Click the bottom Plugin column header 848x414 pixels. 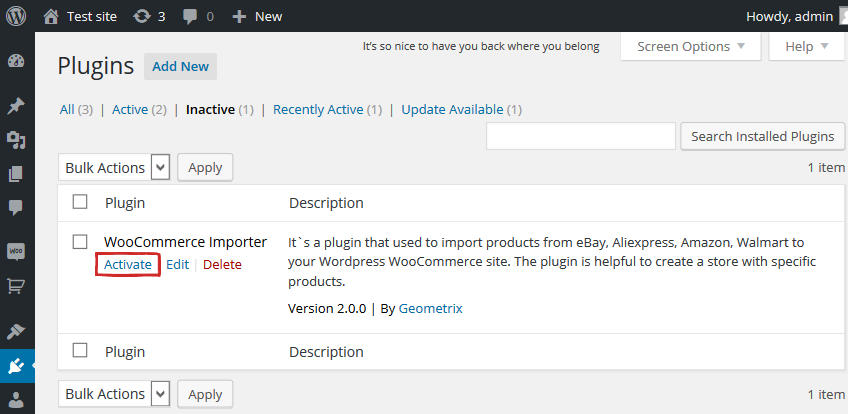[125, 352]
